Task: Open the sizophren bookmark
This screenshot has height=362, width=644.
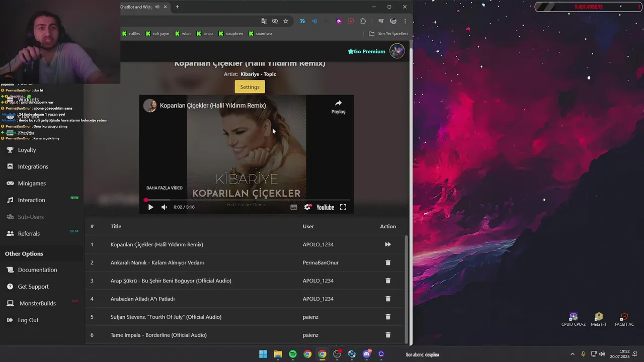Action: 230,34
